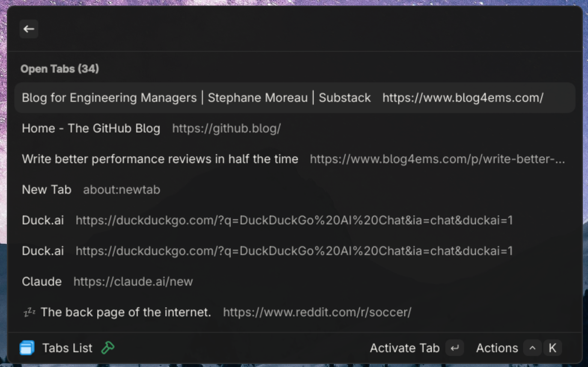Select The back page of the internet row
The width and height of the screenshot is (588, 367).
pos(295,312)
